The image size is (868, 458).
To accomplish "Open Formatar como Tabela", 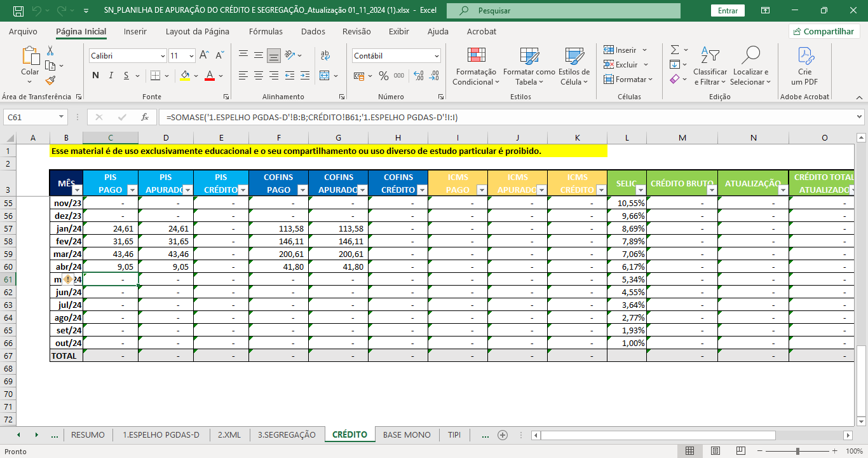I will click(x=529, y=66).
